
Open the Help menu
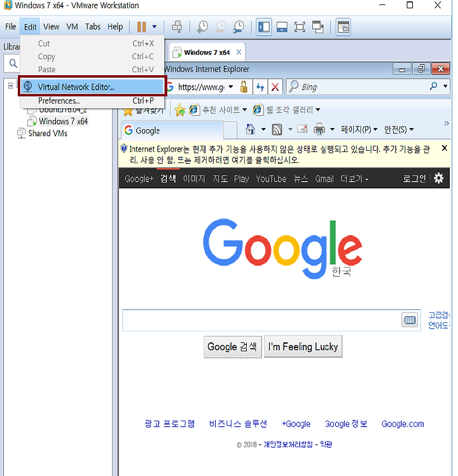[115, 27]
